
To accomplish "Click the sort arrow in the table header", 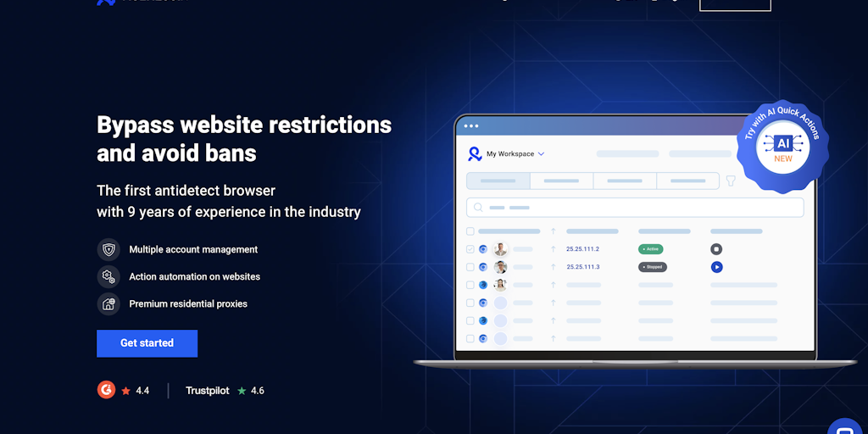I will 553,231.
